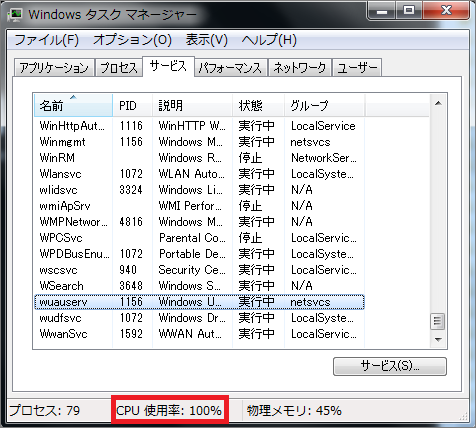
Task: Select the wuauserv service row
Action: [x=199, y=302]
